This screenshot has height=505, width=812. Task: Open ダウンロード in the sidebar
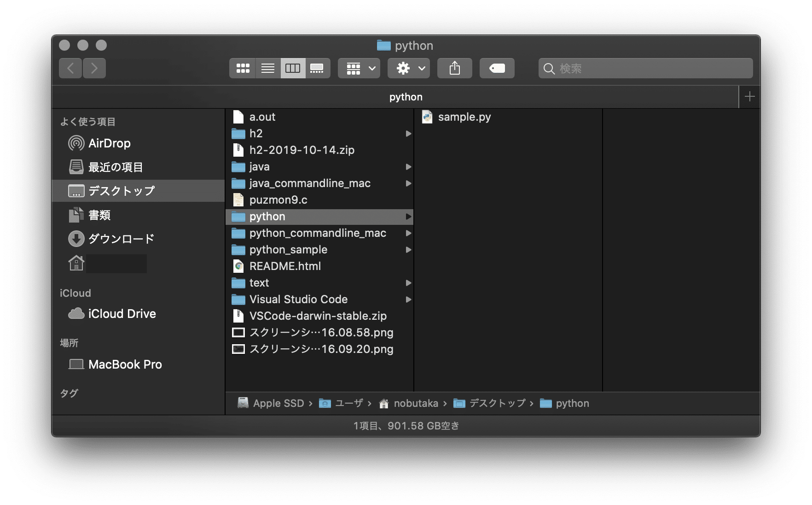tap(121, 239)
